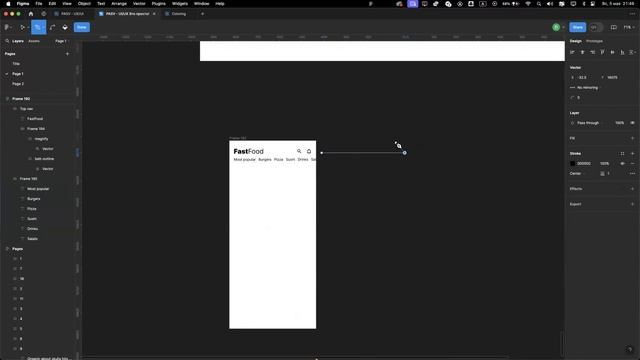Choose the Bend tool in toolbar
The image size is (640, 360).
[53, 27]
